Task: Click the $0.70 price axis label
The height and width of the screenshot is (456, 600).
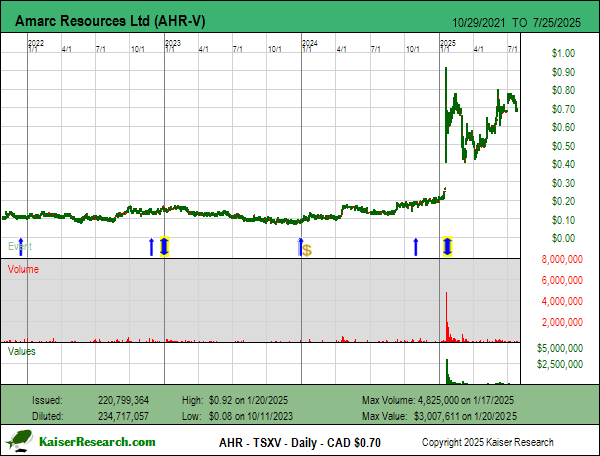Action: (x=563, y=109)
